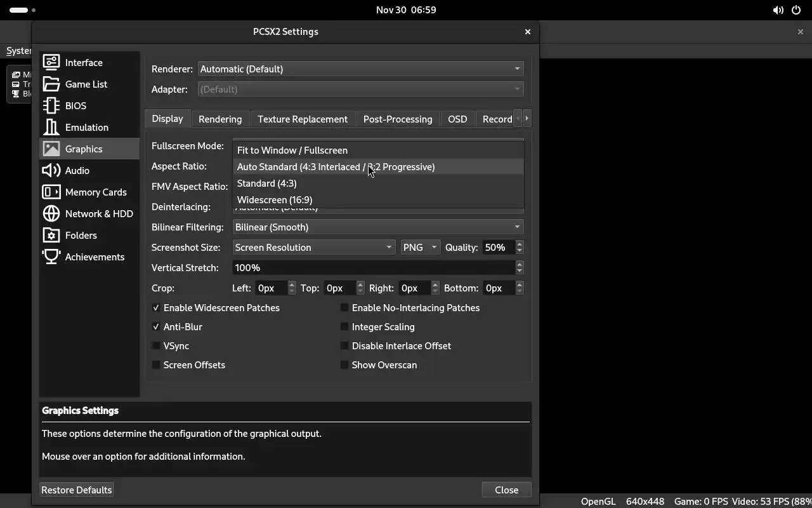The height and width of the screenshot is (508, 812).
Task: Click the Restore Defaults button
Action: point(77,490)
